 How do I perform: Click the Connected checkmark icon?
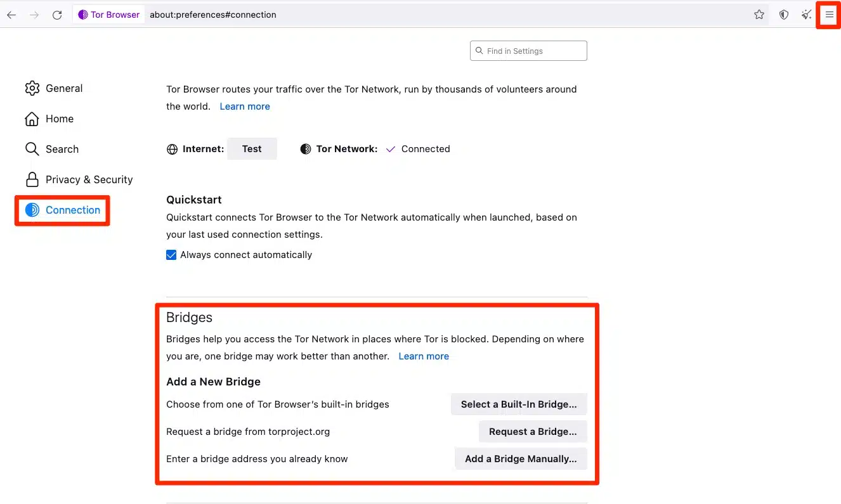[391, 150]
